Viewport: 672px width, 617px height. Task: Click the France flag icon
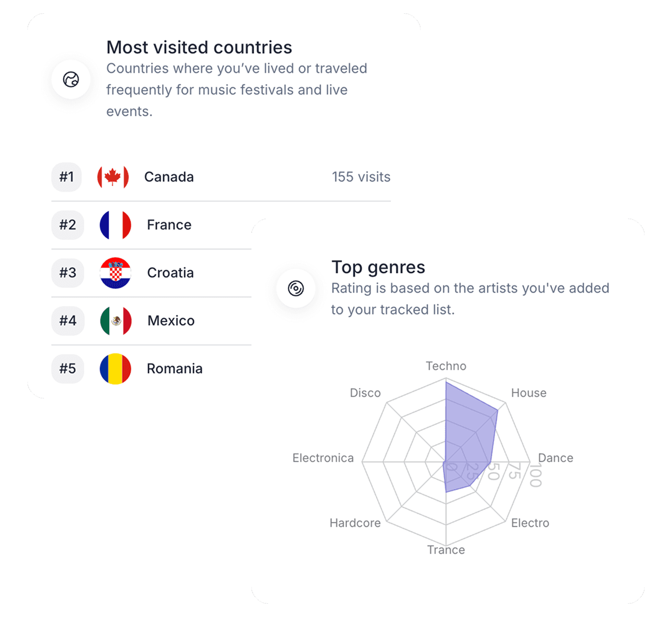115,225
